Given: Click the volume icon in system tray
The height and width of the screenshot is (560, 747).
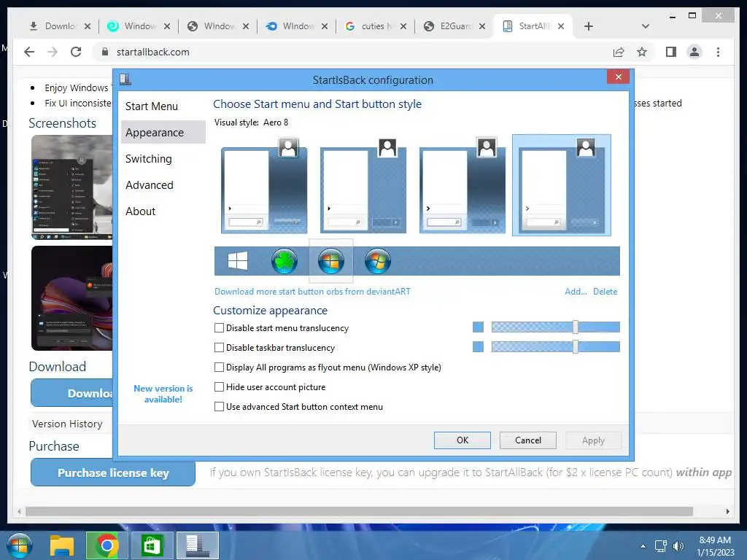Looking at the screenshot, I should (678, 546).
